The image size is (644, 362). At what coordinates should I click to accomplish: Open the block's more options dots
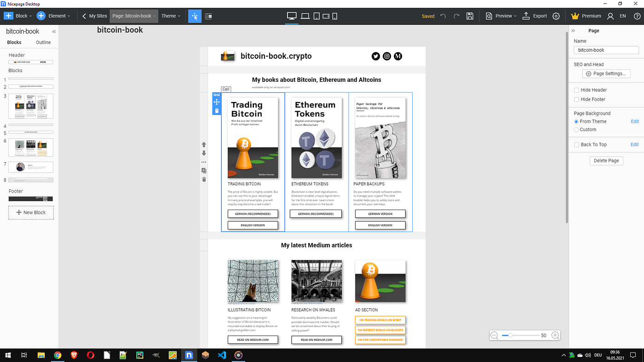(204, 162)
